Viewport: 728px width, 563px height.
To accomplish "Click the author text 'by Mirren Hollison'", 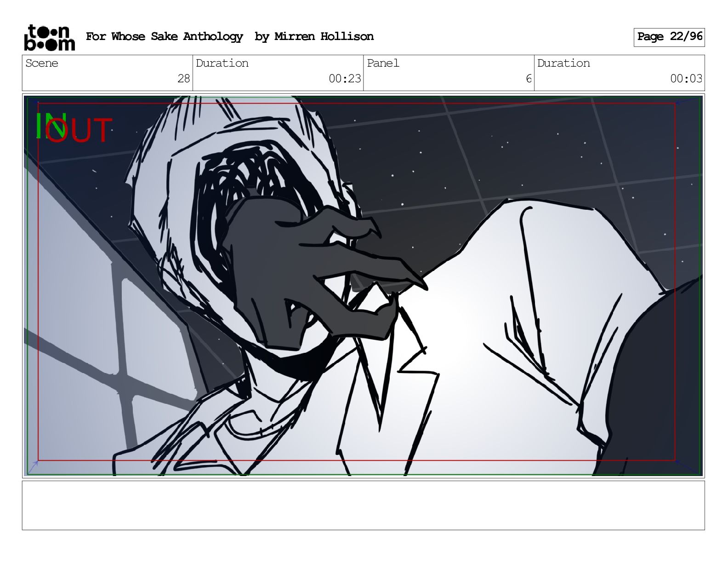I will pos(314,36).
